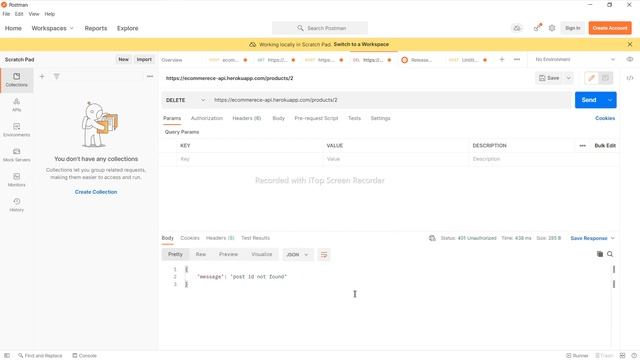The image size is (640, 360).
Task: Click the wrap lines icon in the response toolbar
Action: point(324,255)
